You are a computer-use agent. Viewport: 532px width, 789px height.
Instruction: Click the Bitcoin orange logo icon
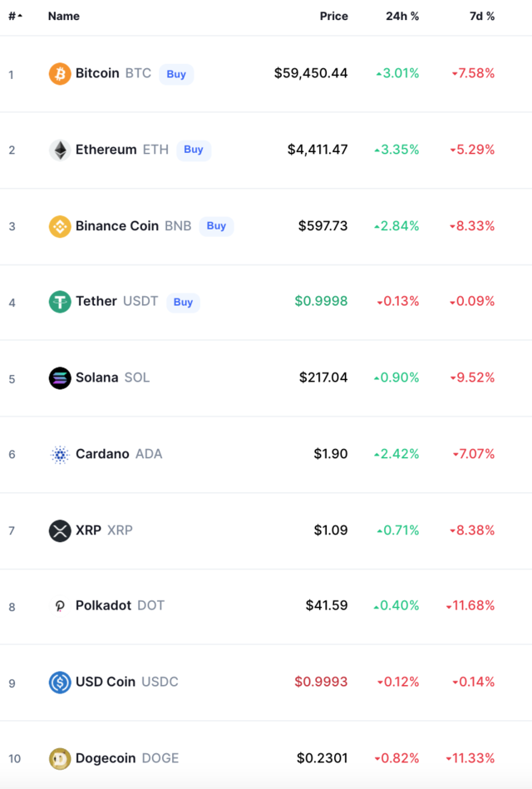pyautogui.click(x=59, y=74)
